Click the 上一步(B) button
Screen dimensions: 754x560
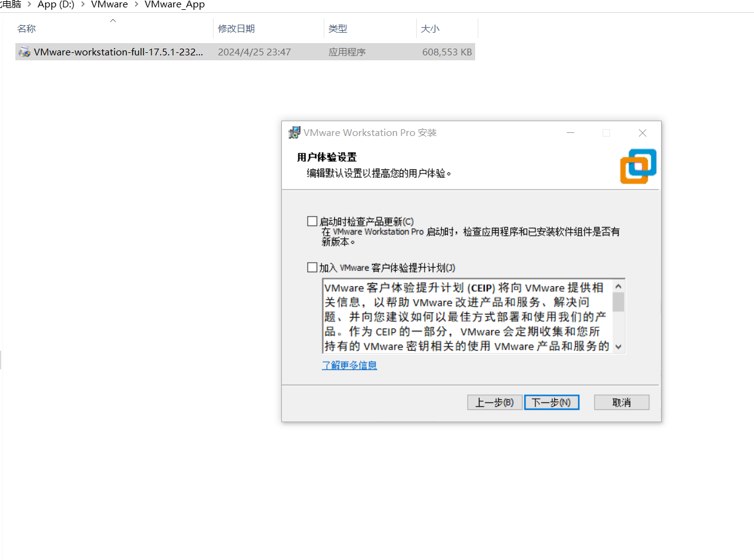495,402
